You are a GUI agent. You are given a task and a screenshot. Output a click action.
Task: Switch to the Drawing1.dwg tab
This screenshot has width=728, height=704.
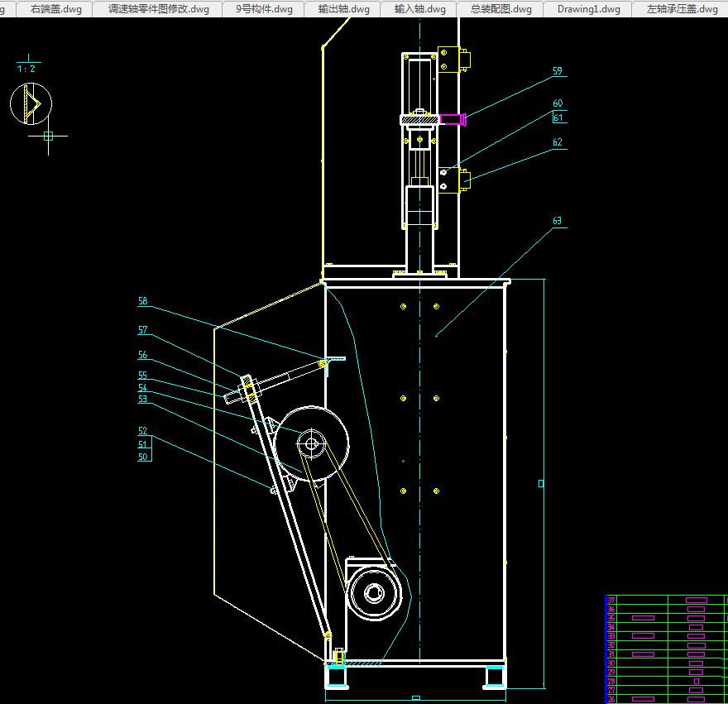click(589, 9)
